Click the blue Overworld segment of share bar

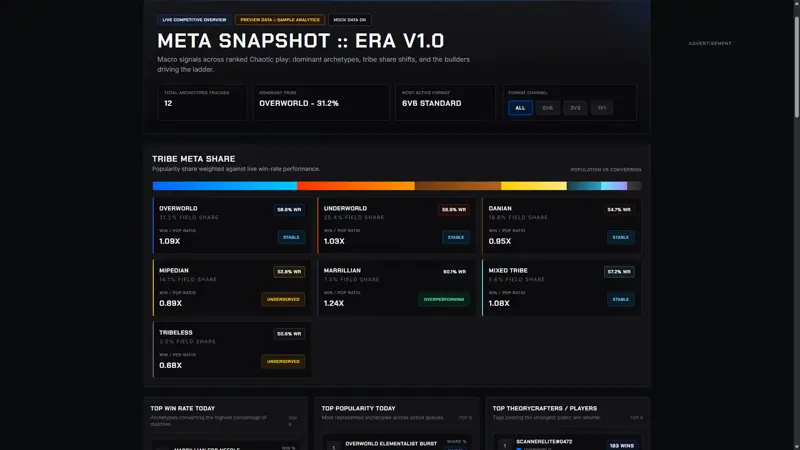tap(224, 186)
